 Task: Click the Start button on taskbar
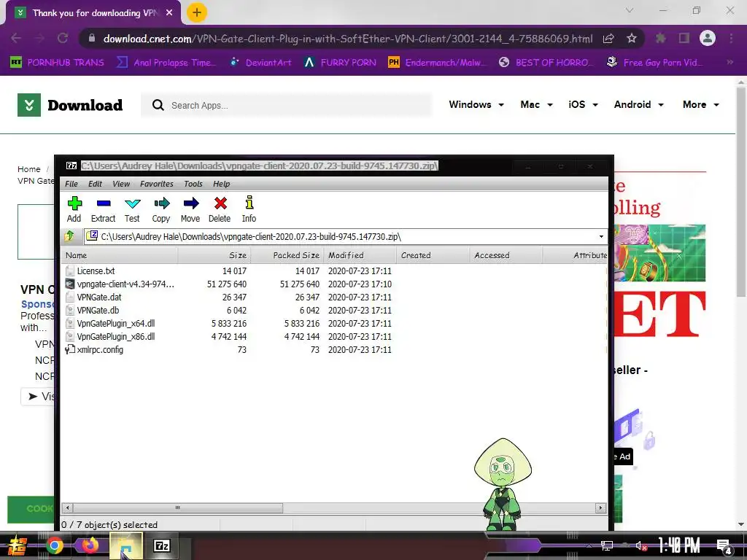pyautogui.click(x=18, y=546)
